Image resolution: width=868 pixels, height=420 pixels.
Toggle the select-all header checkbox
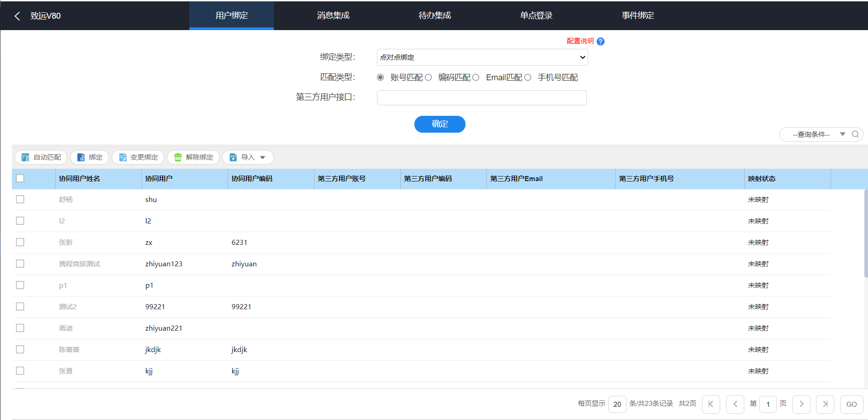pos(20,178)
